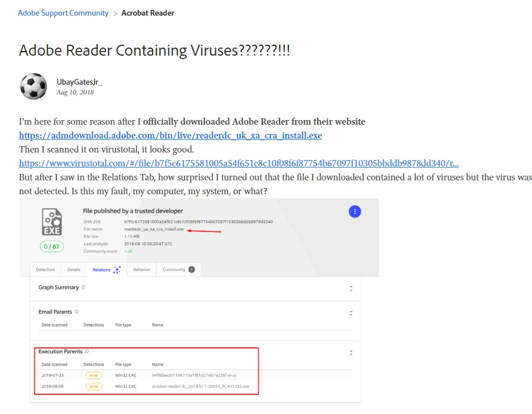Click the 0 / 67 detection score badge
This screenshot has height=414, width=532.
coord(52,246)
